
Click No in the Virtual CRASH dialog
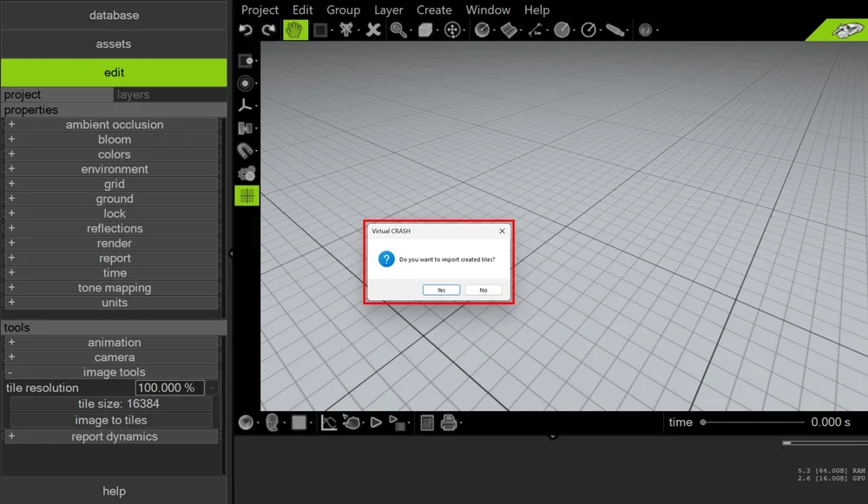click(x=483, y=290)
